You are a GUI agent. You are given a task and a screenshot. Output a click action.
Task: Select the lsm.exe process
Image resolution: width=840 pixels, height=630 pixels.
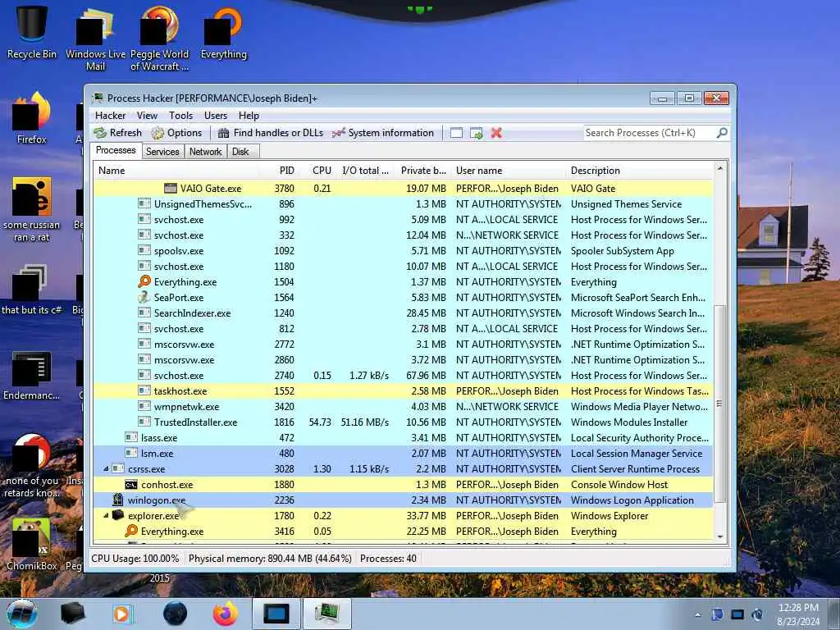click(x=403, y=453)
